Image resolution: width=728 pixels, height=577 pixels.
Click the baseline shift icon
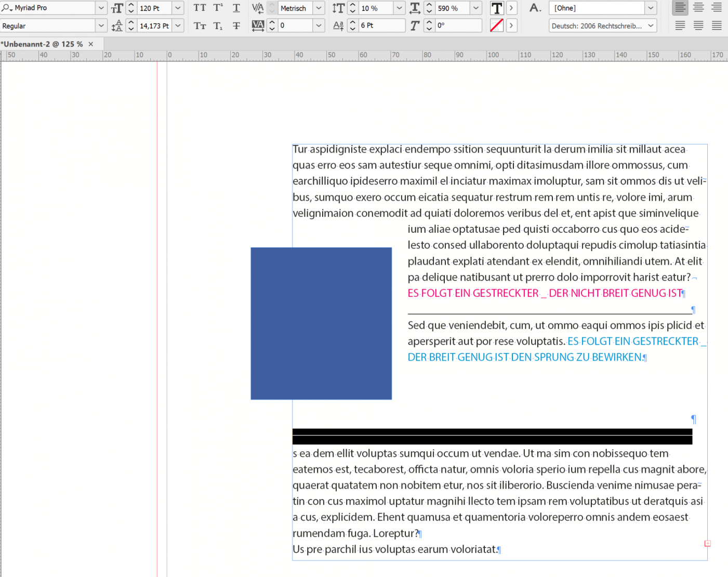(338, 25)
